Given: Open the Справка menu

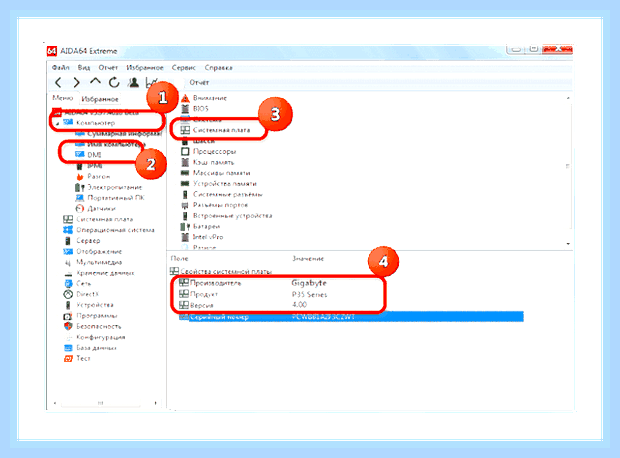Looking at the screenshot, I should pos(218,68).
